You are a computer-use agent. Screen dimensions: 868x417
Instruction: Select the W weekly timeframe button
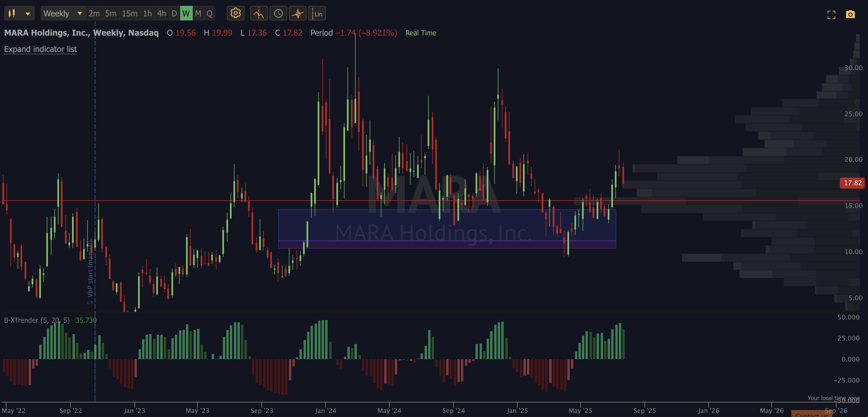pos(186,13)
